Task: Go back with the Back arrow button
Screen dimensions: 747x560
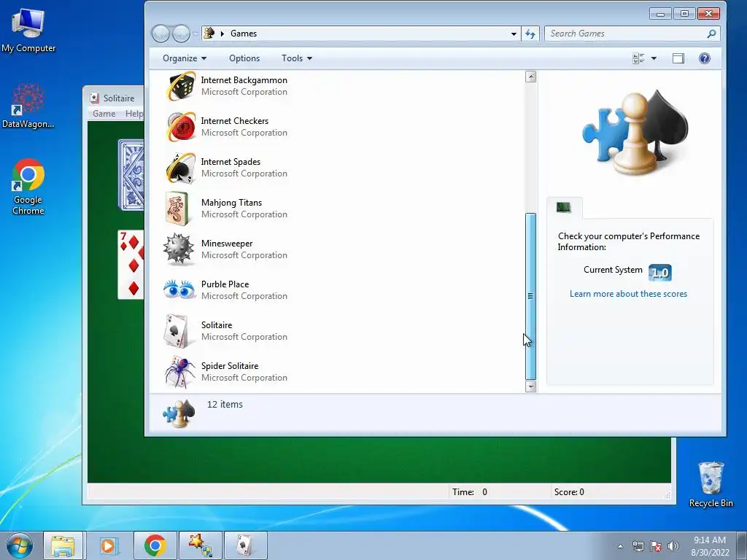Action: pyautogui.click(x=160, y=34)
